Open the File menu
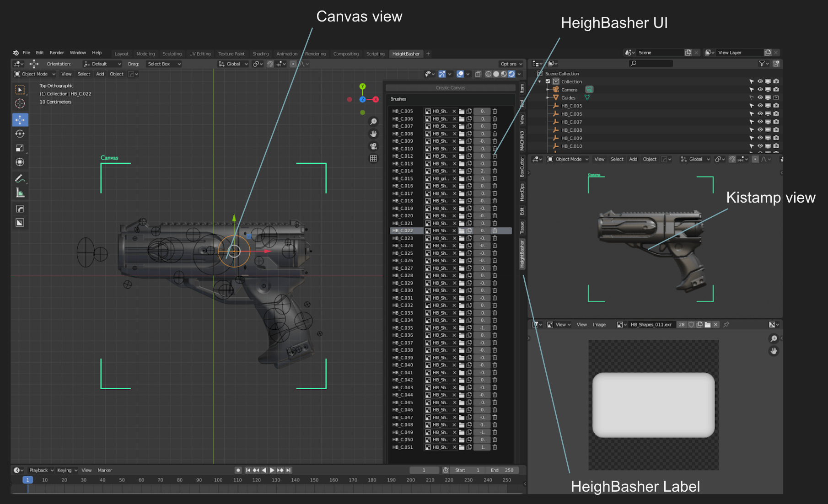This screenshot has height=504, width=828. pos(27,53)
